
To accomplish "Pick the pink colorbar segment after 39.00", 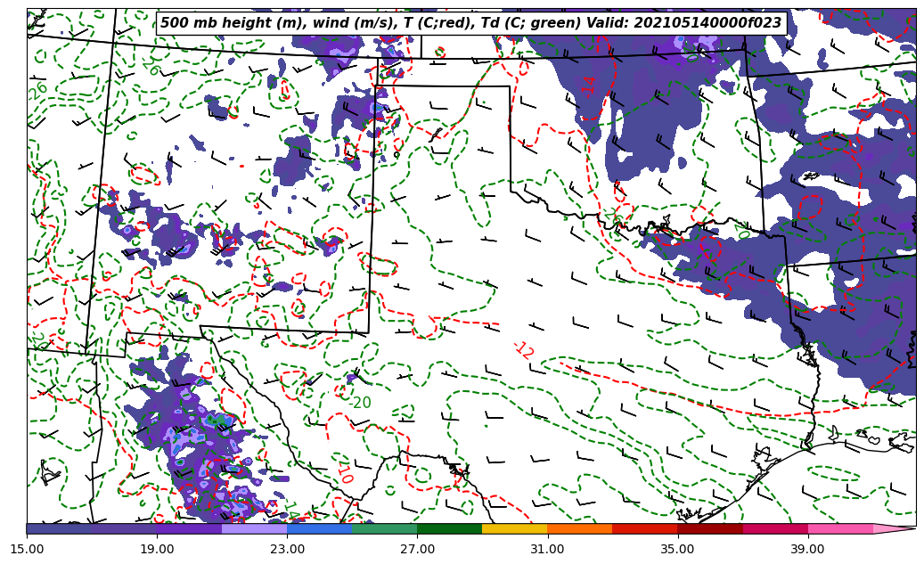I will click(x=839, y=528).
